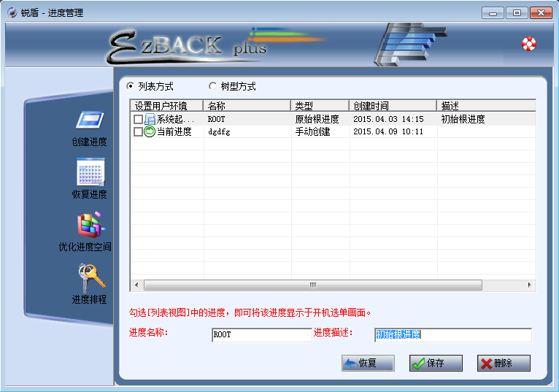
Task: Check the 当前进度 dgdfg row checkbox
Action: click(x=138, y=132)
